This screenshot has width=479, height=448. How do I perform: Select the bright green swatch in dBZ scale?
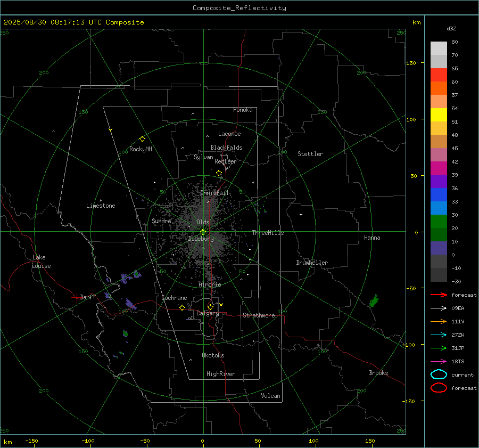pos(439,222)
